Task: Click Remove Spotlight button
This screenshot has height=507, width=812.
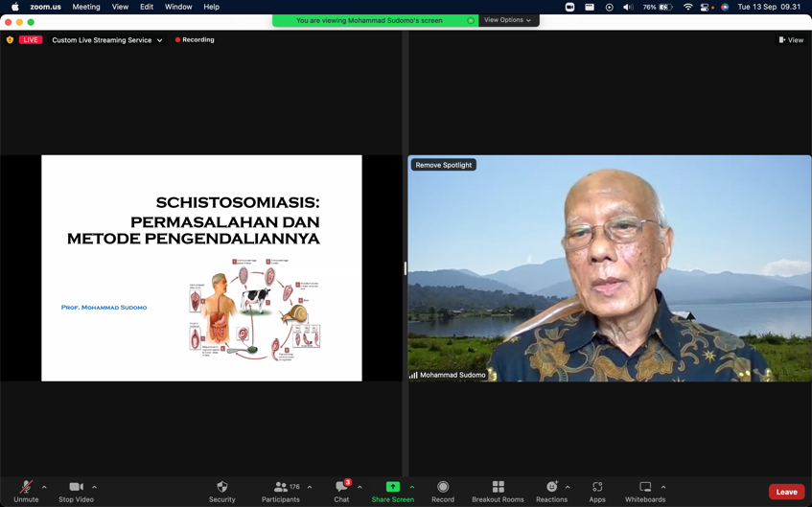Action: [x=444, y=165]
